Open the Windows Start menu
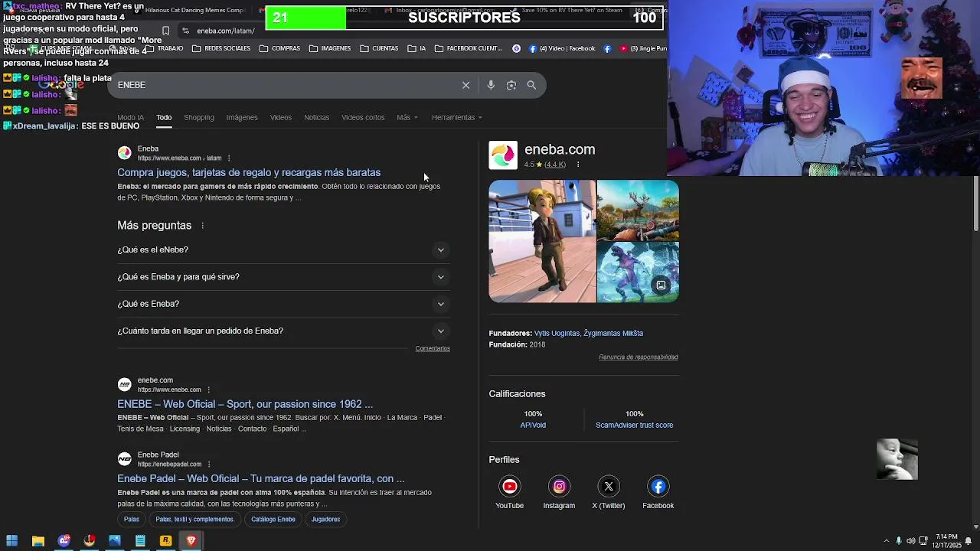980x551 pixels. (11, 541)
